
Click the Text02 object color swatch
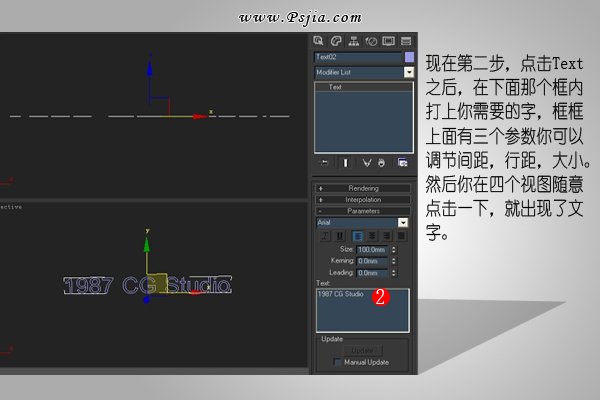tap(409, 58)
